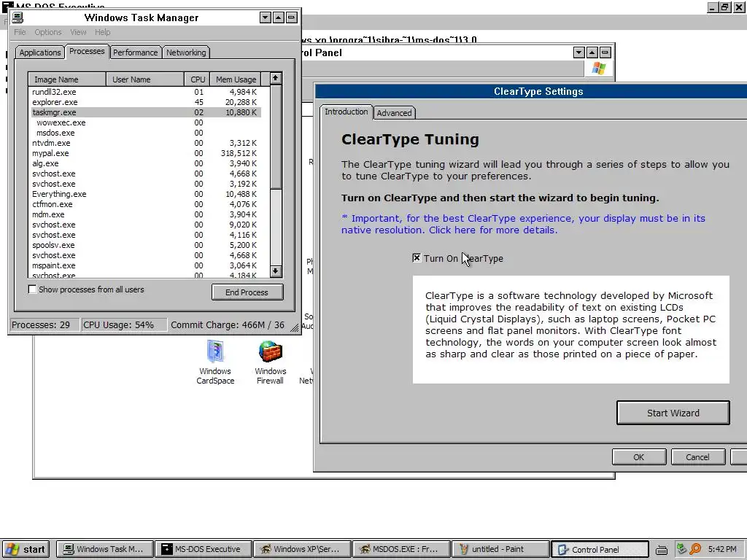
Task: Click the Task Manager title bar system icon
Action: pos(18,17)
